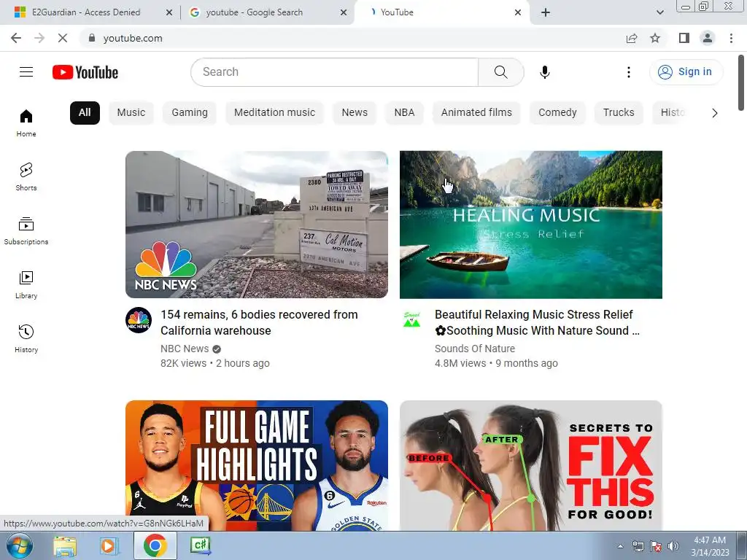Open 'Beautiful Relaxing Music Stress Relief' title
Image resolution: width=747 pixels, height=560 pixels.
[537, 322]
